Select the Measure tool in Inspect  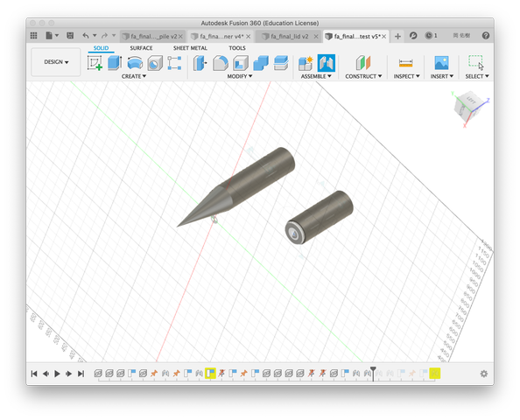(406, 63)
